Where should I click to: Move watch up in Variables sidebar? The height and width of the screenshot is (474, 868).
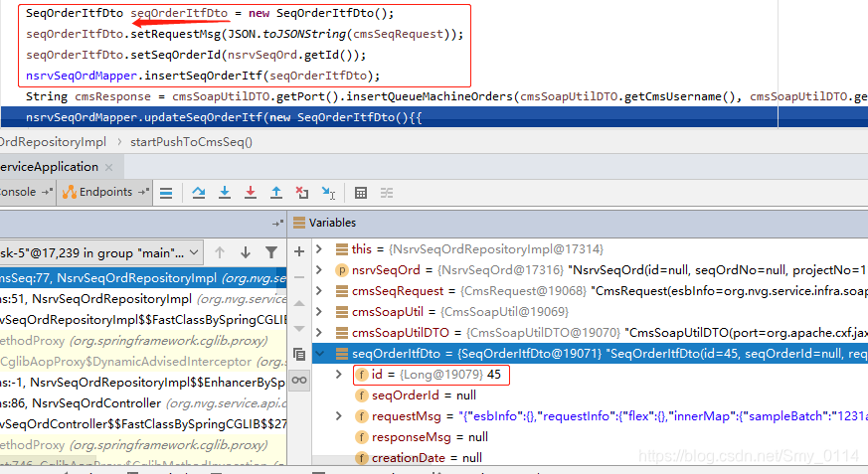click(x=299, y=303)
